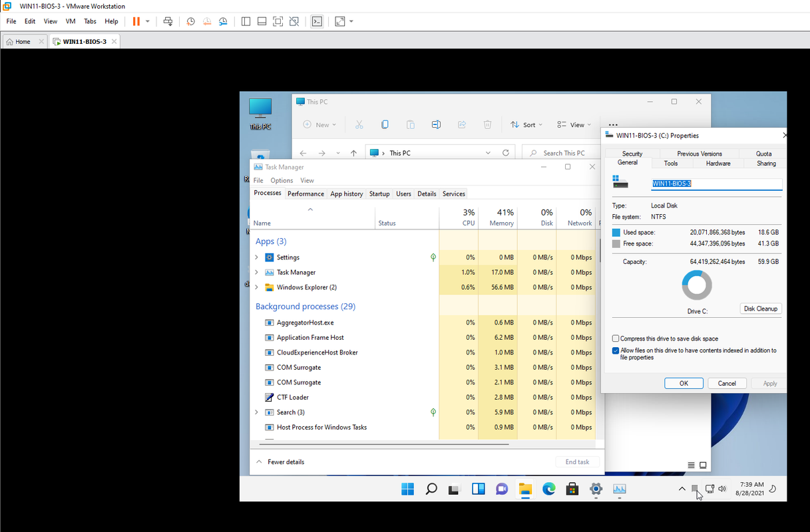Enable Compress this drive checkbox
The image size is (810, 532).
(x=616, y=338)
